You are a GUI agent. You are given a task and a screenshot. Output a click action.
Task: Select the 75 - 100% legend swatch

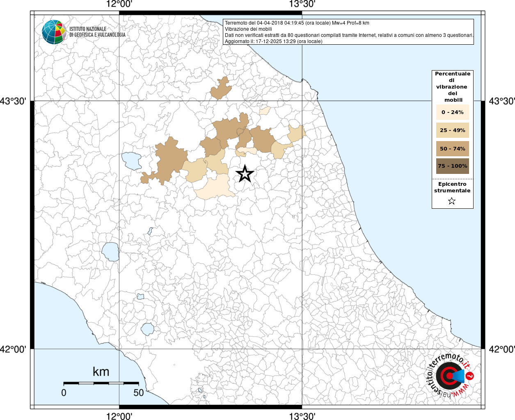coord(452,166)
